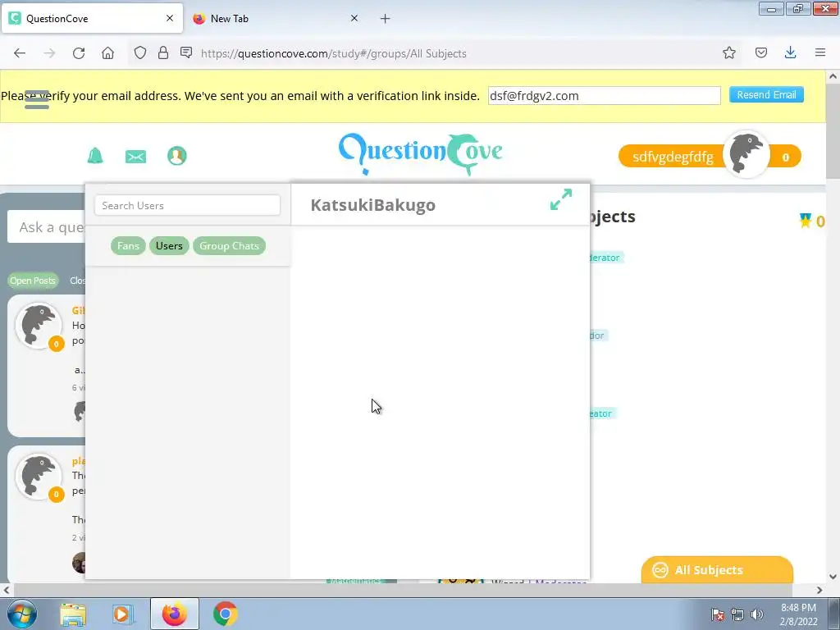Open the All Subjects button
The height and width of the screenshot is (630, 840).
(717, 570)
